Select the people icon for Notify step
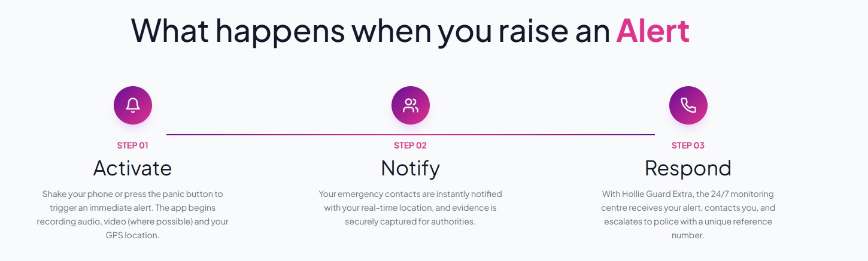The width and height of the screenshot is (868, 261). (x=411, y=106)
